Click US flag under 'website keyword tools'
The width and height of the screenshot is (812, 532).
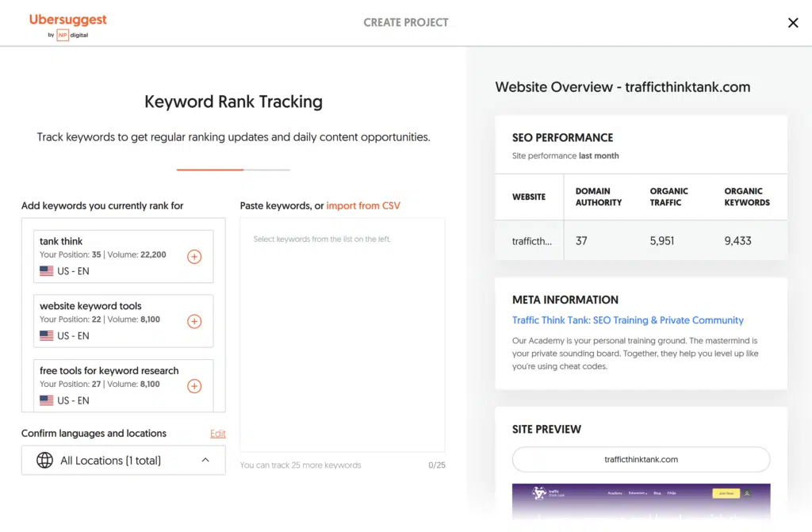coord(47,336)
